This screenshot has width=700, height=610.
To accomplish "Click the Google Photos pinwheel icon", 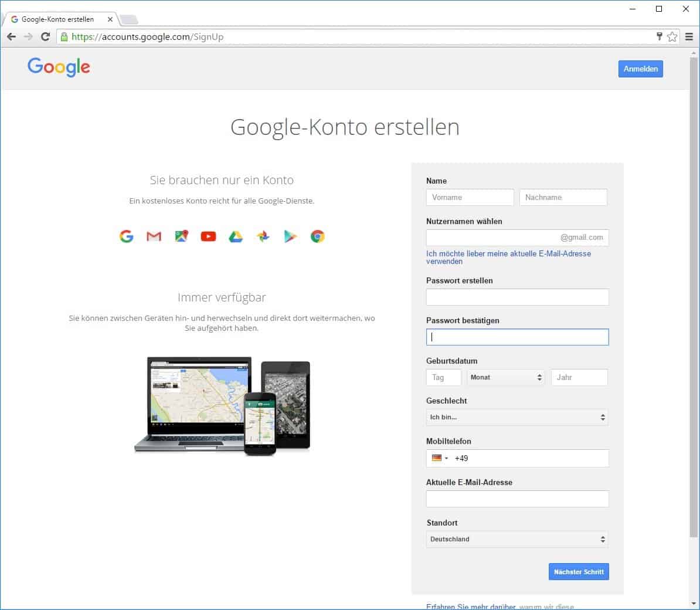I will click(x=263, y=236).
